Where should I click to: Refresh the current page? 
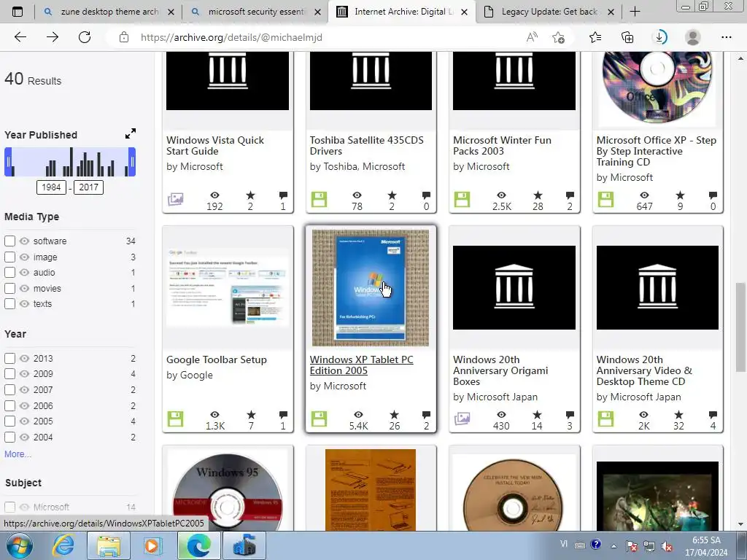[85, 37]
